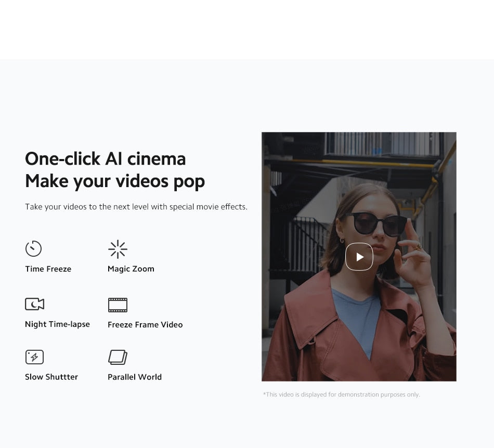This screenshot has width=494, height=448.
Task: Click the "One-click AI cinema" heading line
Action: [x=105, y=159]
